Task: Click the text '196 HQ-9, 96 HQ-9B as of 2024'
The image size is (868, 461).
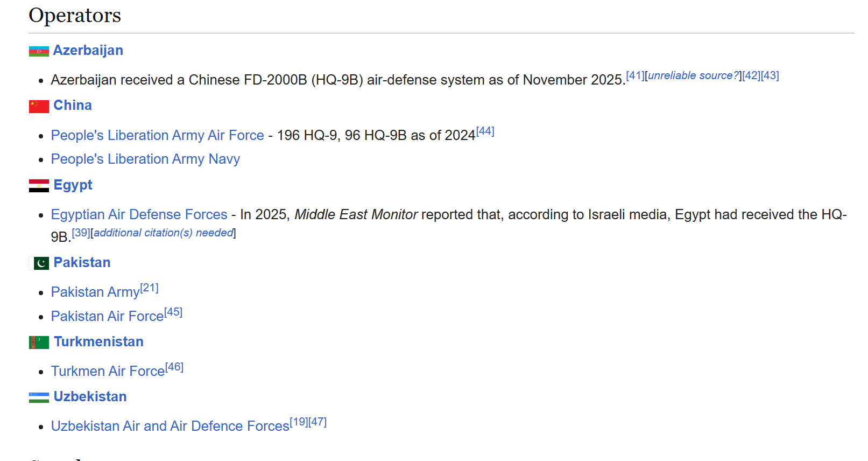Action: click(x=376, y=135)
